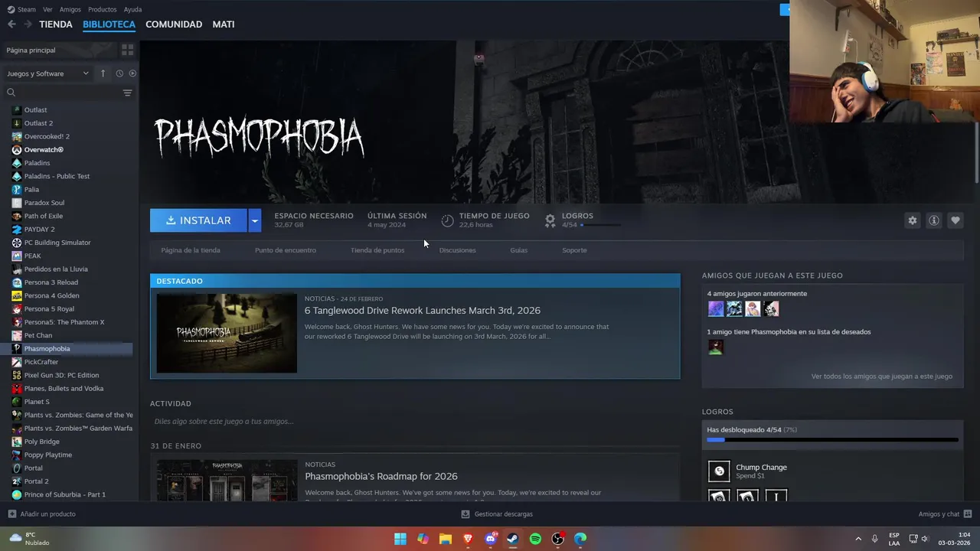Open Phasmophobia's Roadmap for 2026 article
The width and height of the screenshot is (980, 551).
click(381, 476)
